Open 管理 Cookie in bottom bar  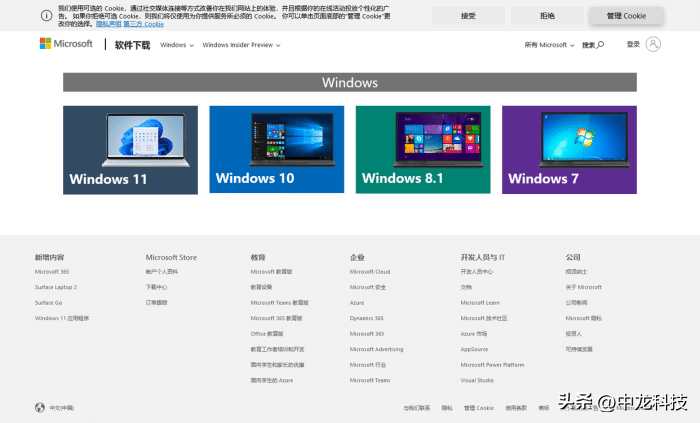(x=479, y=408)
